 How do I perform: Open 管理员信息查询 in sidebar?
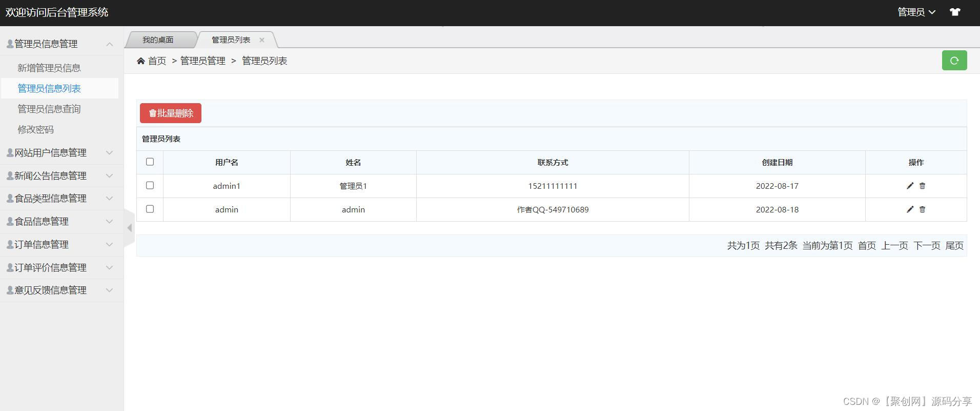[x=49, y=109]
